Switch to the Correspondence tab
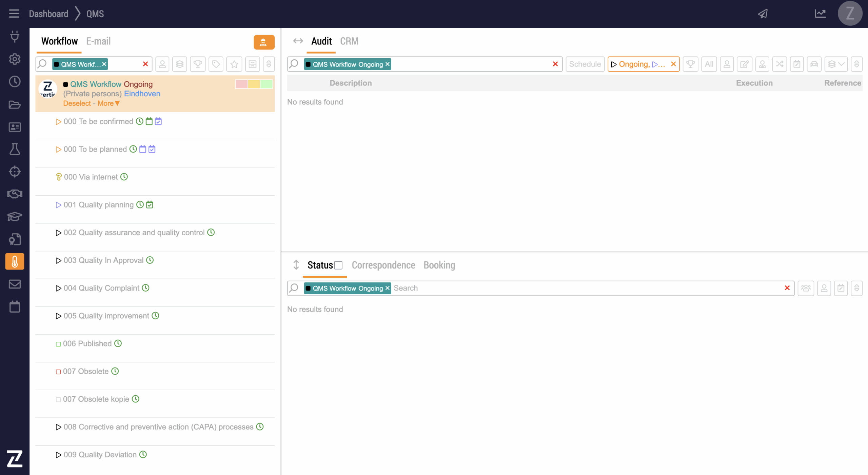868x475 pixels. point(383,265)
